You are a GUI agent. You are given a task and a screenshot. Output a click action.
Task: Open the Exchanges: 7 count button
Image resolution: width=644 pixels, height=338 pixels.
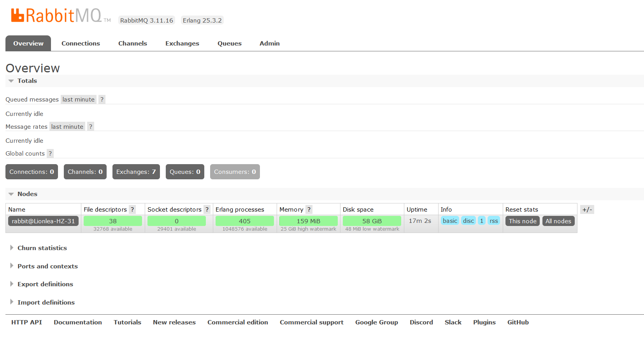point(136,172)
